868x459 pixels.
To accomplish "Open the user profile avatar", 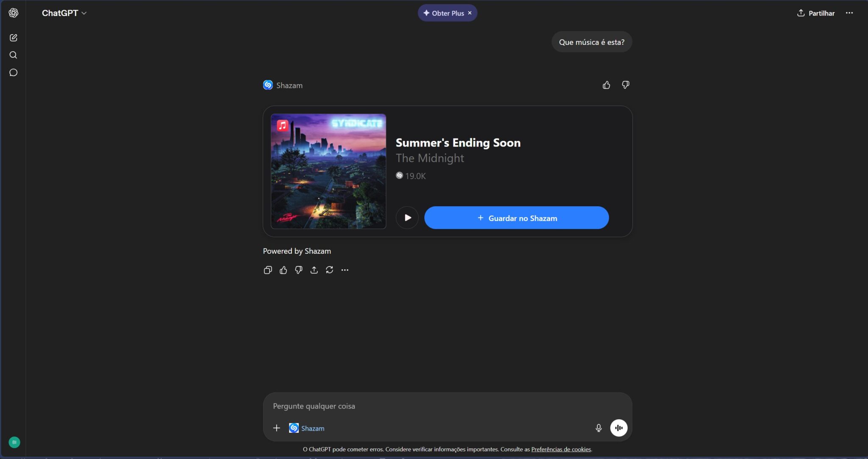I will 14,442.
